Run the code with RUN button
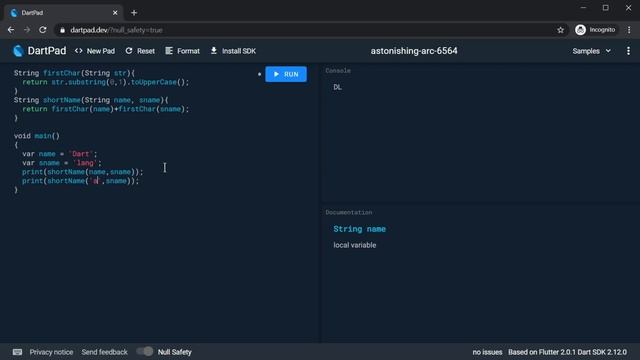Viewport: 640px width, 360px height. click(x=286, y=74)
